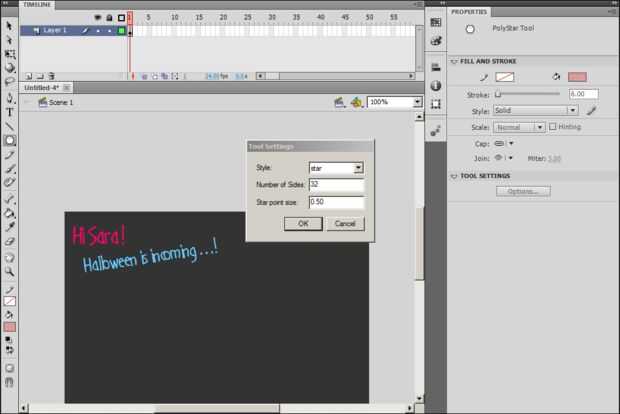The width and height of the screenshot is (620, 414).
Task: Select the Text tool
Action: click(x=9, y=112)
